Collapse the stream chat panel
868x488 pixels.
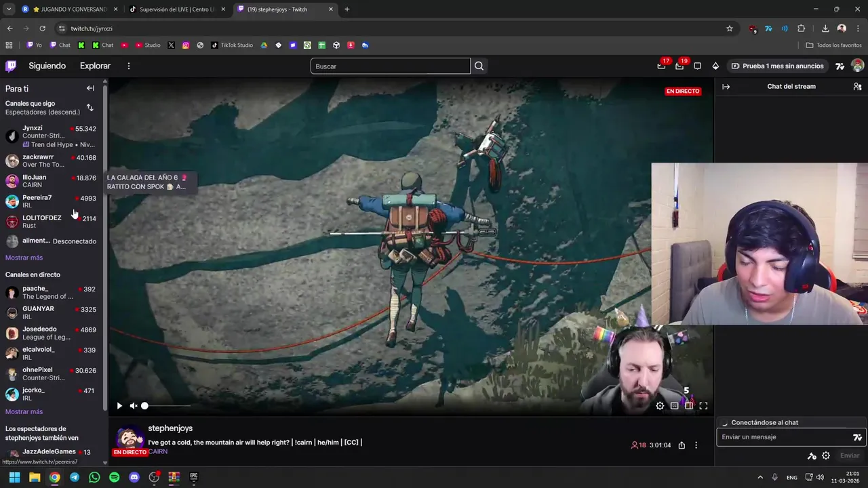tap(726, 87)
